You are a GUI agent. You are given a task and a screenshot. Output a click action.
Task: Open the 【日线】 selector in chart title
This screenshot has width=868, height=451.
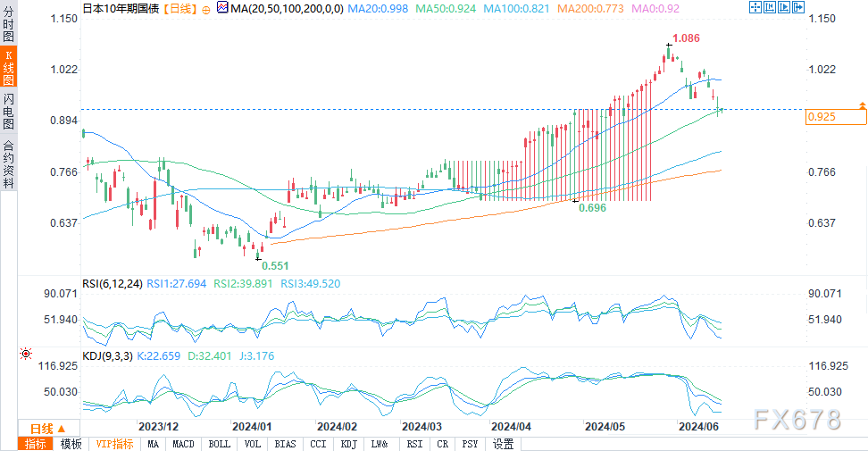coord(181,8)
